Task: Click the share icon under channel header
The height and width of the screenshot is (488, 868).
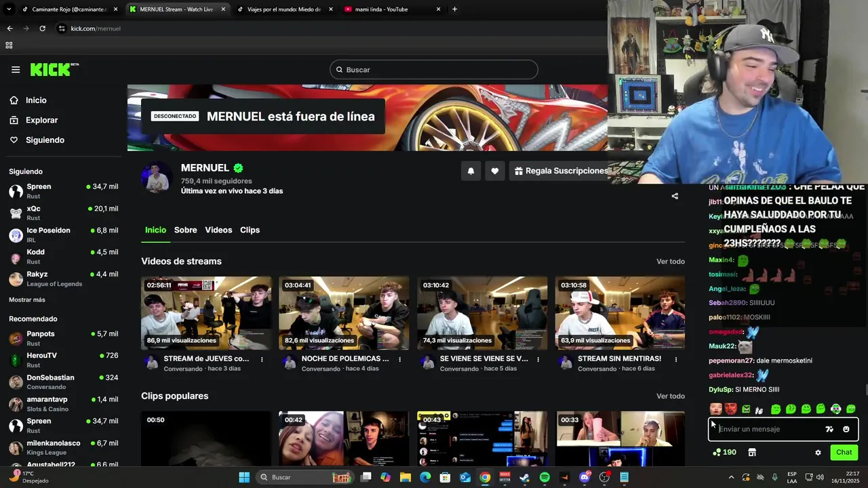Action: point(675,197)
